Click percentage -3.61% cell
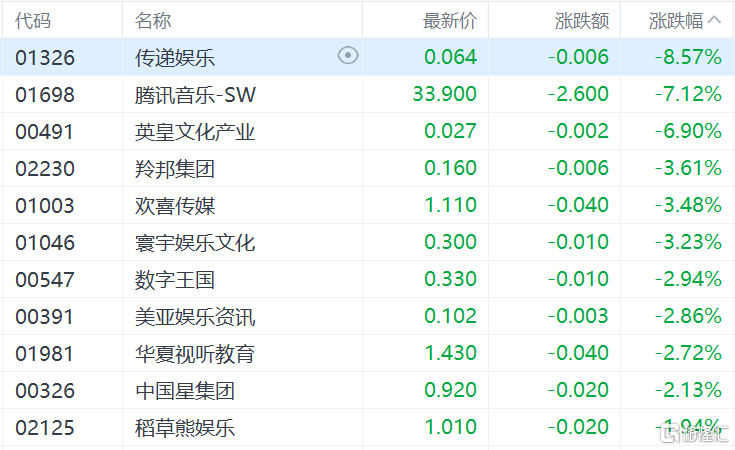The image size is (735, 450). tap(688, 168)
